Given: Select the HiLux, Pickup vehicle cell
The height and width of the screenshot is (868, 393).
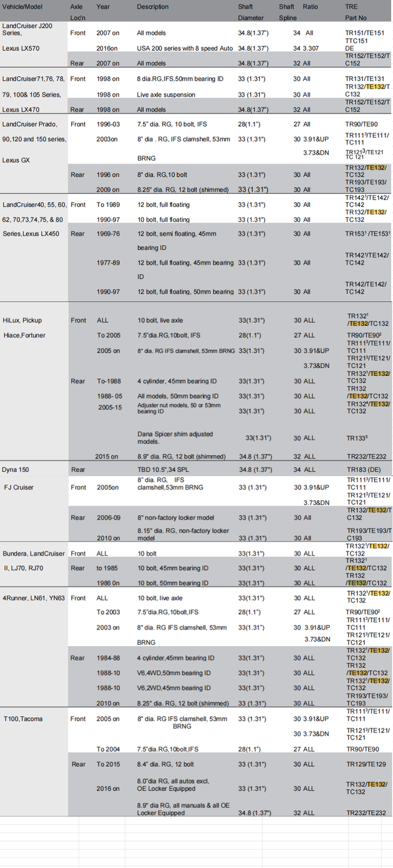Looking at the screenshot, I should pos(24,321).
